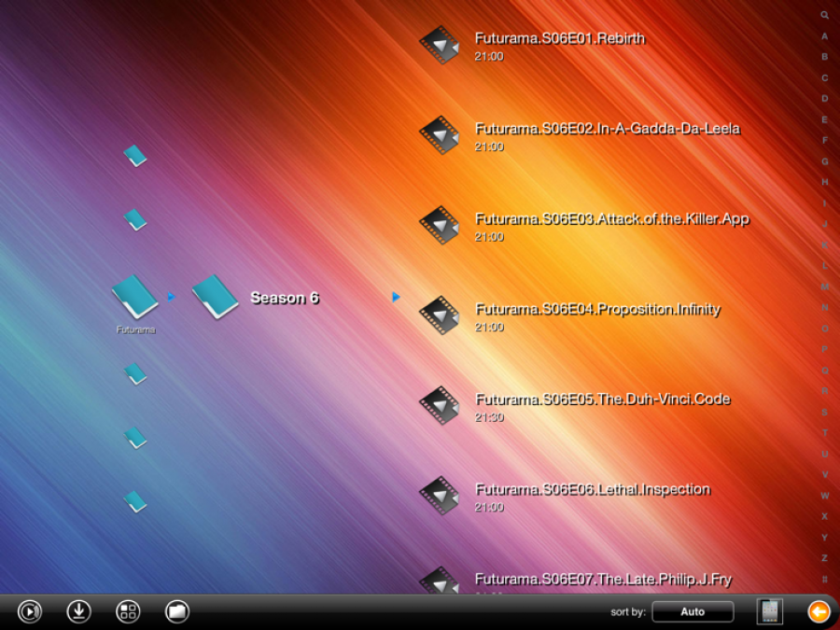Go back with the orange arrow button
The image size is (840, 630).
[819, 611]
